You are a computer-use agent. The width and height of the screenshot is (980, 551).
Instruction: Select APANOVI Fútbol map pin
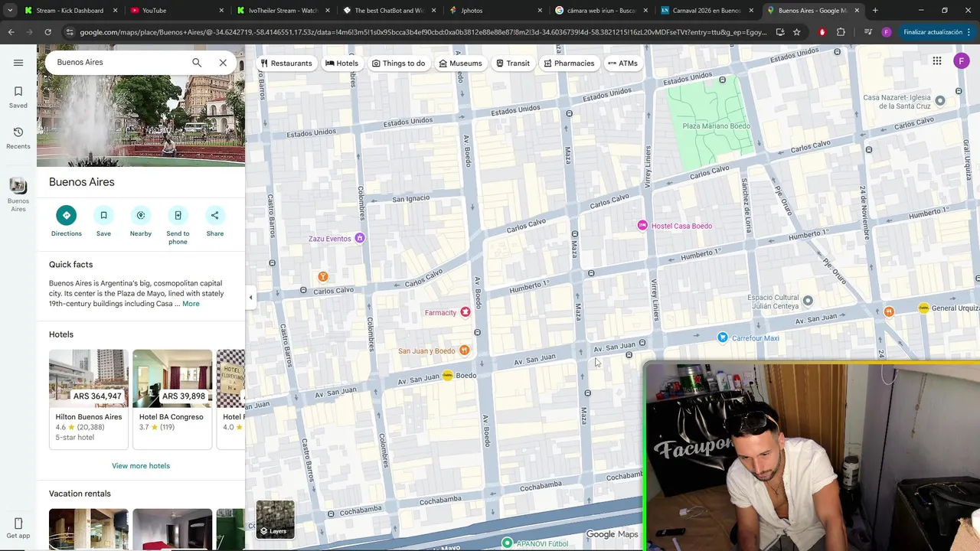click(507, 543)
